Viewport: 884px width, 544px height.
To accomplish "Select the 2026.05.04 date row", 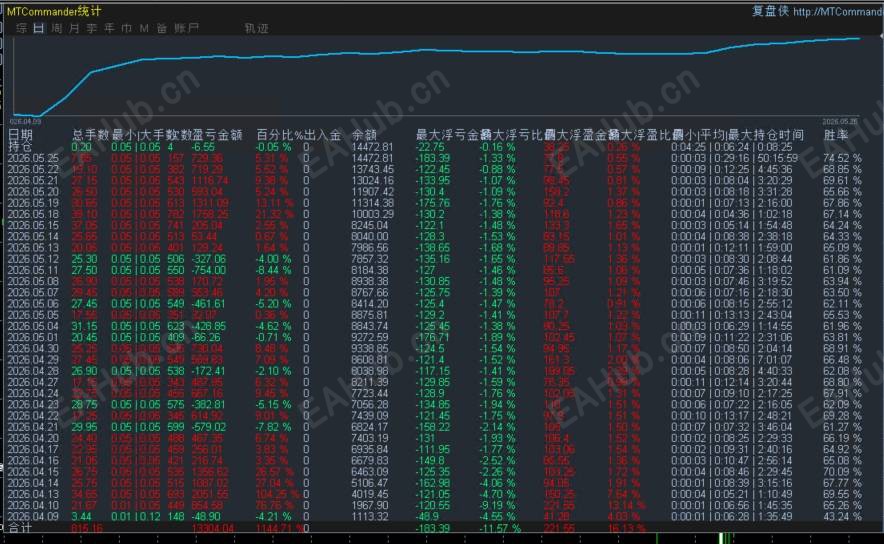I will click(33, 326).
